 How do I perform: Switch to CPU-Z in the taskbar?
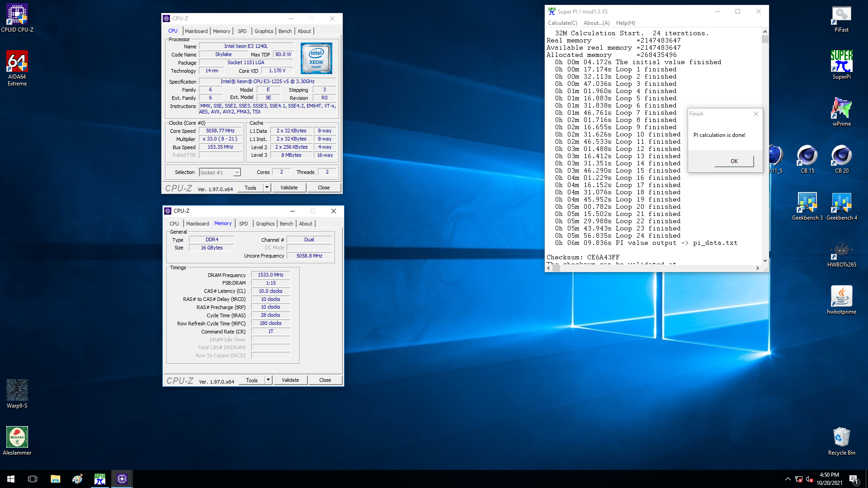click(x=122, y=479)
